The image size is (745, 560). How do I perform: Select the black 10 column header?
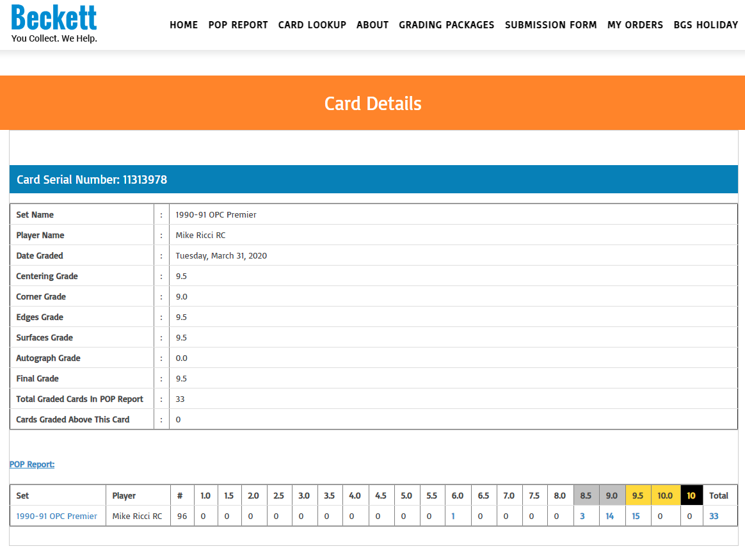click(691, 495)
